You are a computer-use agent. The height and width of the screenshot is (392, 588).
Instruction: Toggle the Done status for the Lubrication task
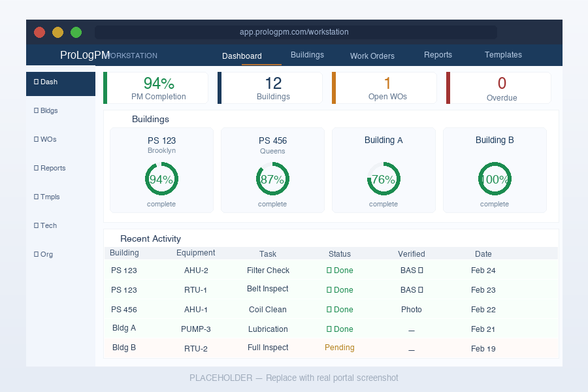tap(340, 329)
